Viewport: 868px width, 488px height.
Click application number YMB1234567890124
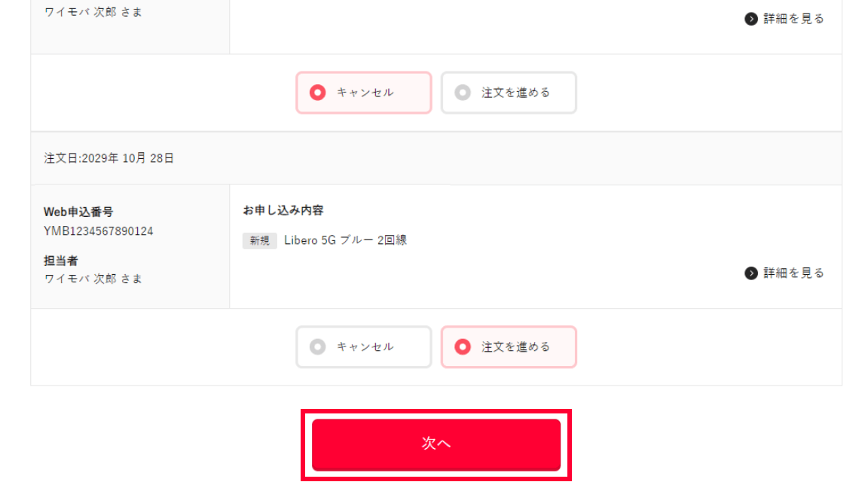[x=99, y=231]
